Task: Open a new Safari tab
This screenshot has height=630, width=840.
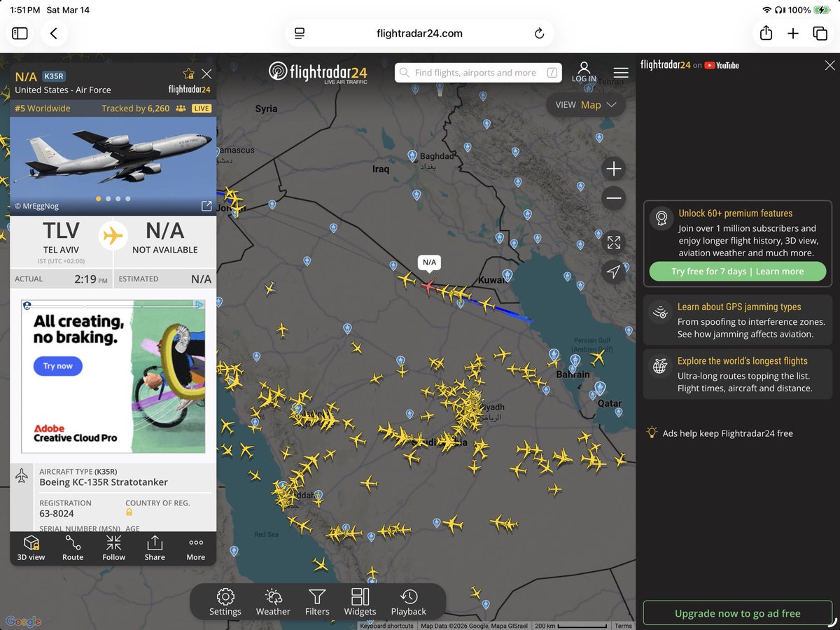Action: (793, 34)
